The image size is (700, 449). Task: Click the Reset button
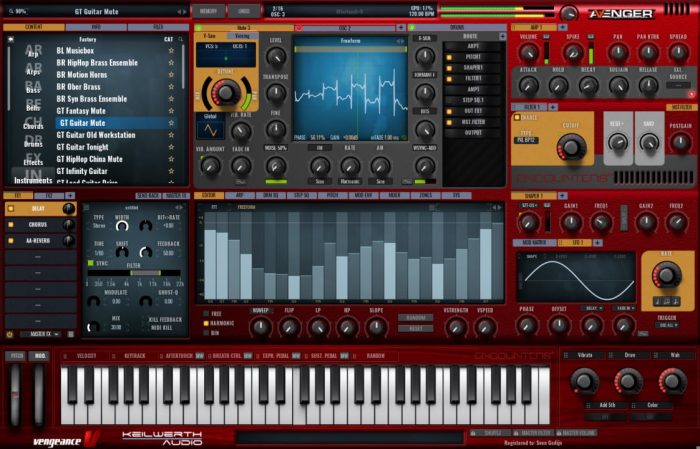(415, 328)
